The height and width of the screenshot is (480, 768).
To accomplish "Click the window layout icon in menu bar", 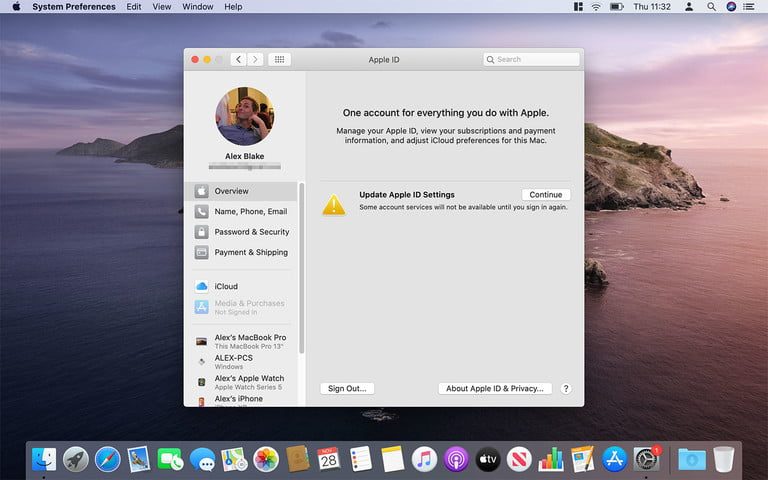I will coord(578,7).
